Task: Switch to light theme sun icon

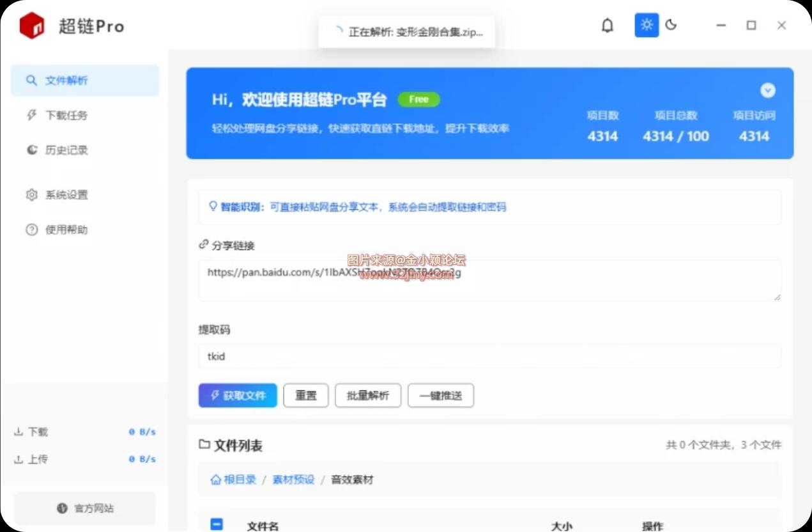Action: tap(647, 26)
